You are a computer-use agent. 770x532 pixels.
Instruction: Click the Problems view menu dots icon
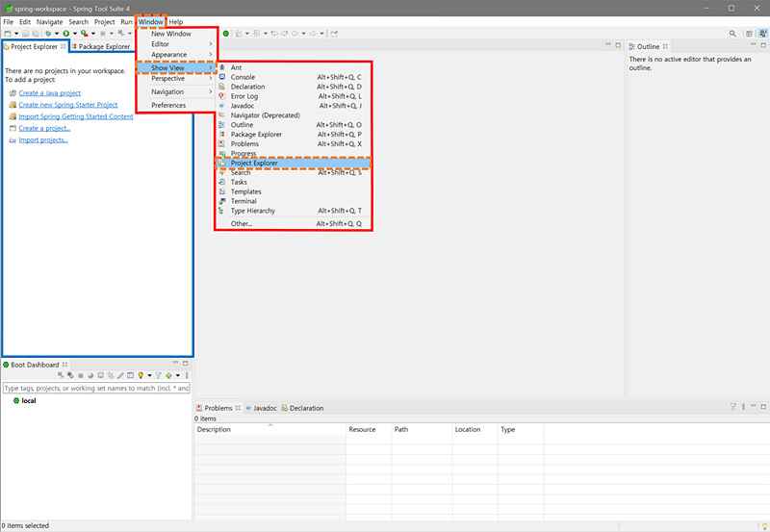743,406
